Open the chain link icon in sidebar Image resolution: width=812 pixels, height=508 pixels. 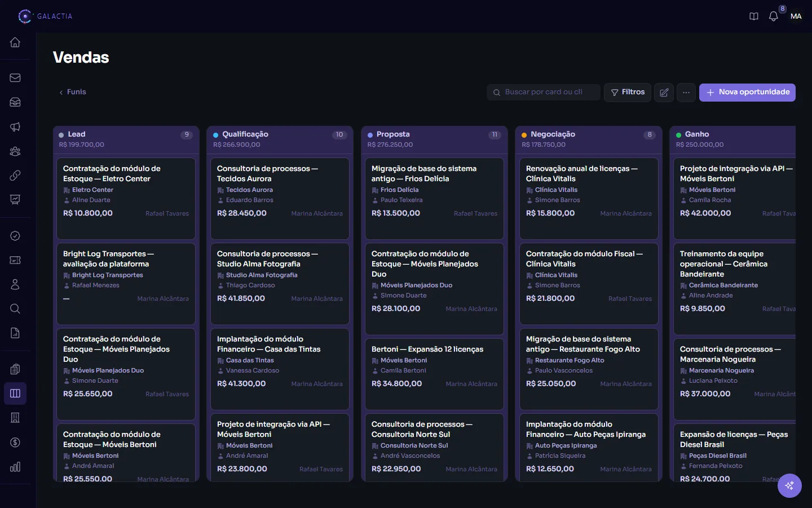(15, 176)
